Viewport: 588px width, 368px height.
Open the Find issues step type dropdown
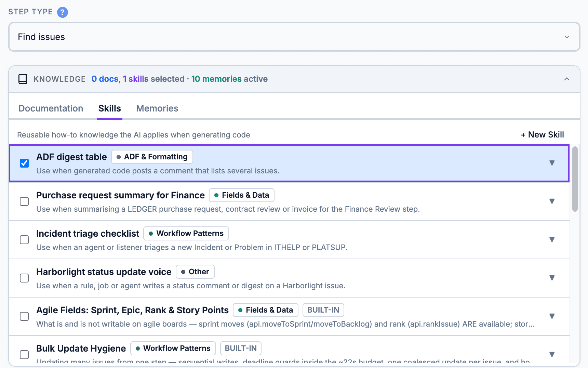tap(294, 37)
